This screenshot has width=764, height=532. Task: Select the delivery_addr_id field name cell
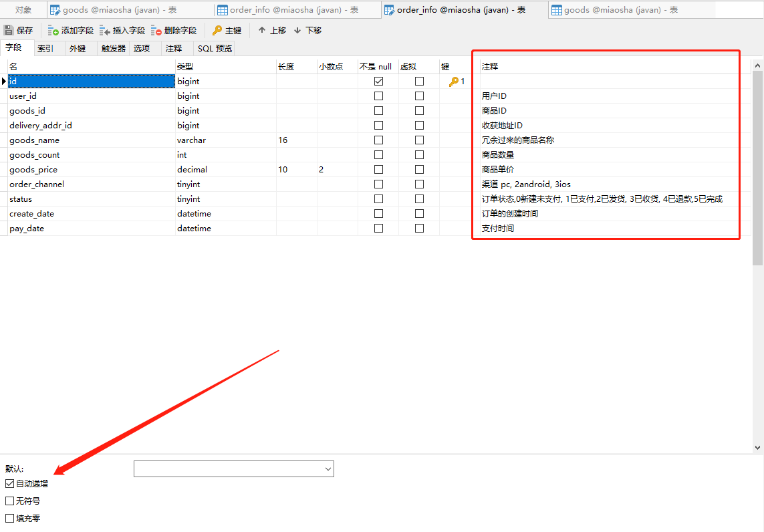tap(91, 125)
